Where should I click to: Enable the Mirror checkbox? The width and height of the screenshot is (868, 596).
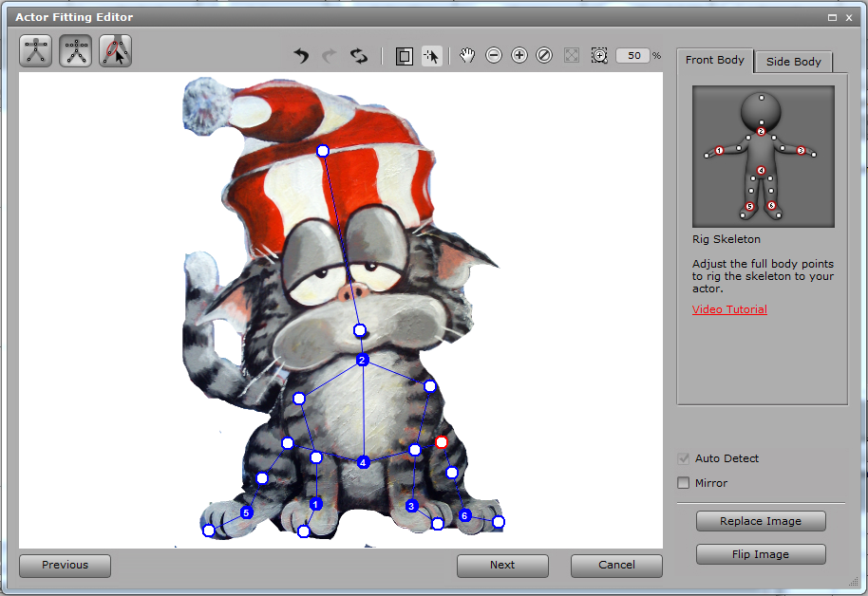pos(684,482)
